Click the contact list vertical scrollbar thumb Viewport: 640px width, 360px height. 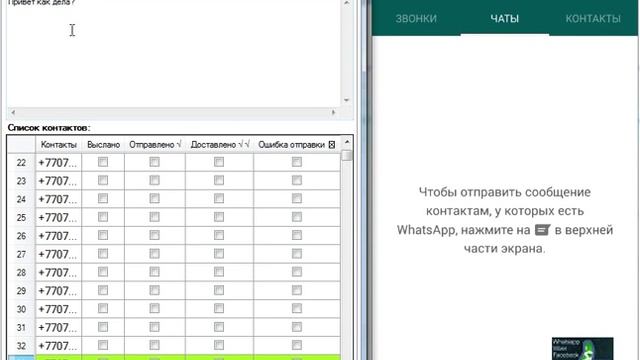tap(347, 155)
